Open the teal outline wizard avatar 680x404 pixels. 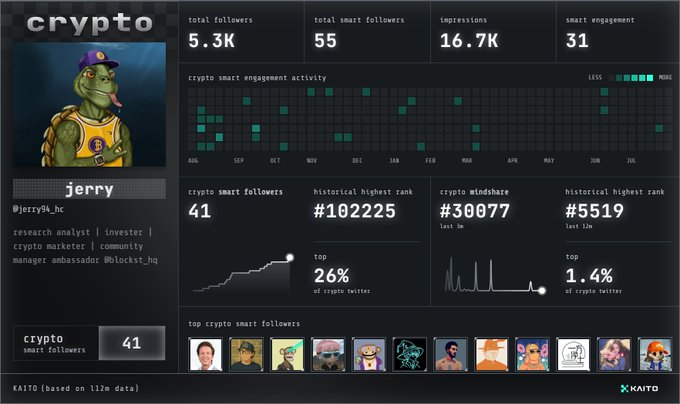click(410, 355)
